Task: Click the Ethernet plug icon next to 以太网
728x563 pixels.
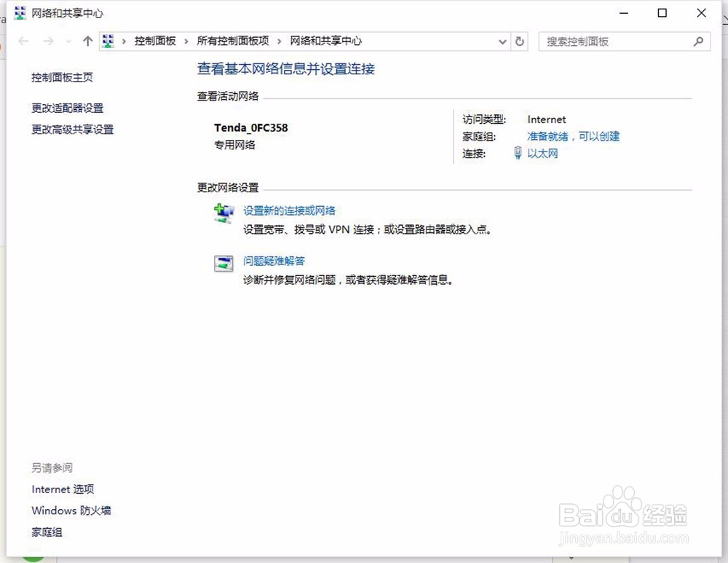Action: pyautogui.click(x=518, y=154)
